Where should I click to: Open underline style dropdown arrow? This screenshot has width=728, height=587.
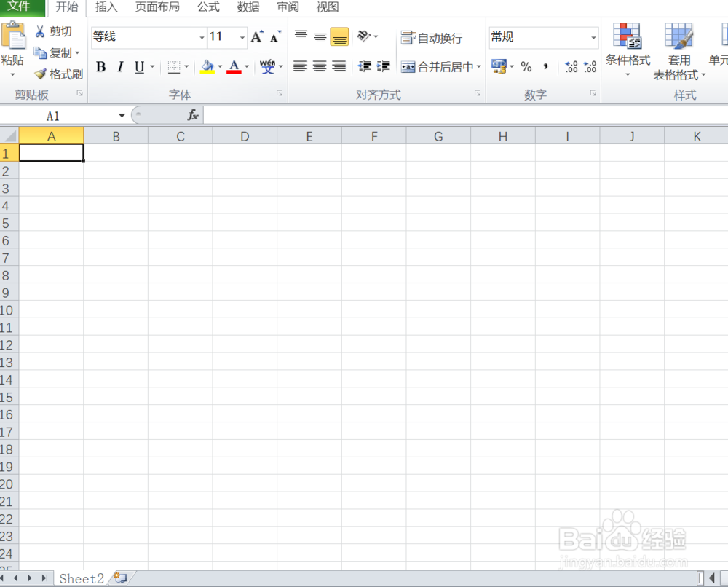[152, 67]
